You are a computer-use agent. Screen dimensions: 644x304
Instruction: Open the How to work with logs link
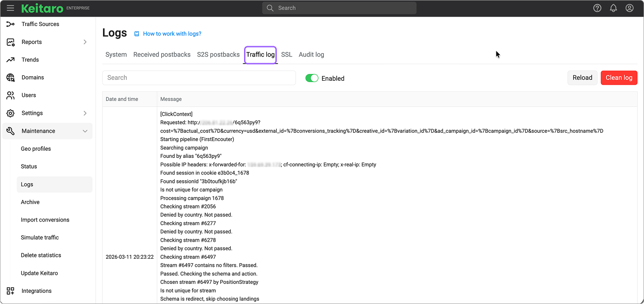(x=172, y=34)
